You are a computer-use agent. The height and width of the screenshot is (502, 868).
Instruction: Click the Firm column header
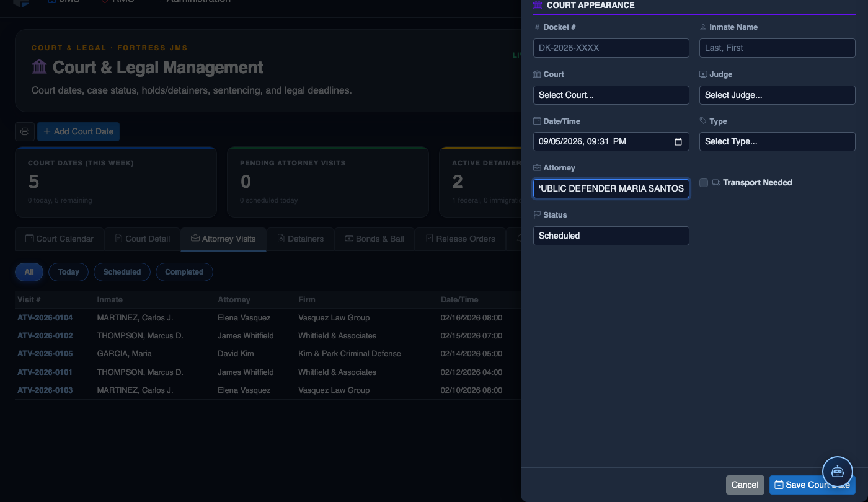(307, 300)
